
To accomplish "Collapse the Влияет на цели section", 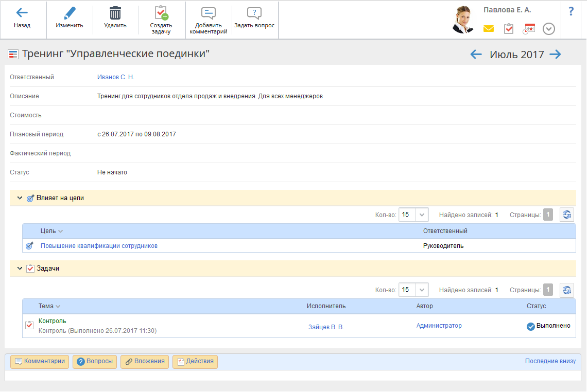I will pos(20,198).
